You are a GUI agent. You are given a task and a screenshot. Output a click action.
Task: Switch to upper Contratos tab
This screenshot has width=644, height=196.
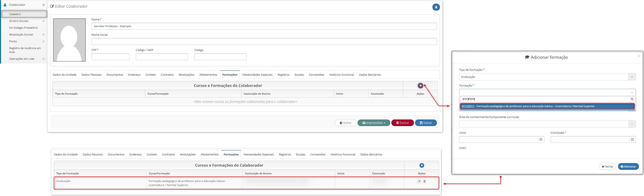(167, 75)
